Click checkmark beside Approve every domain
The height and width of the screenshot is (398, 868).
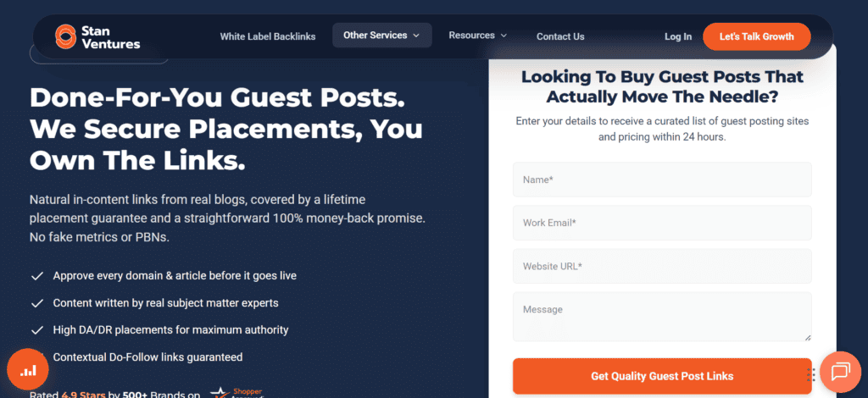tap(37, 276)
